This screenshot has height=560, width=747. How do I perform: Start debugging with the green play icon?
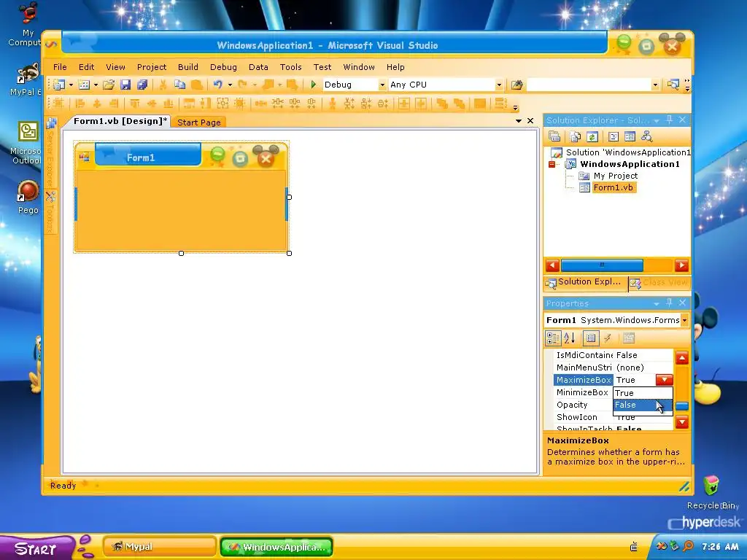coord(313,85)
